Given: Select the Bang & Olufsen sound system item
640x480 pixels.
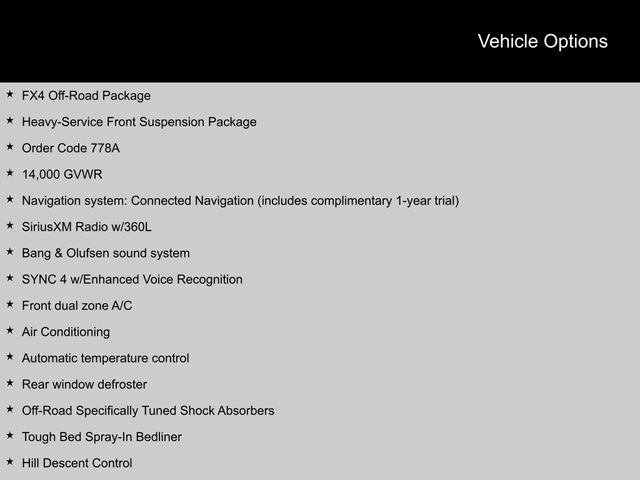Looking at the screenshot, I should pos(105,253).
